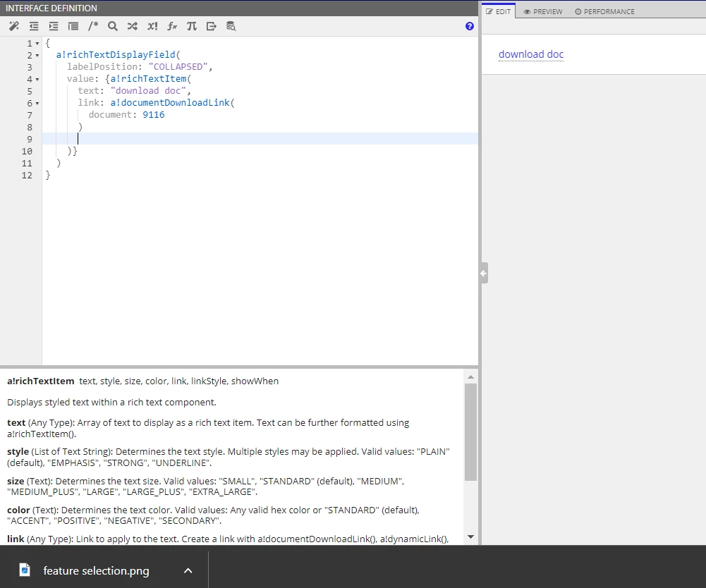Click the shuffle arrows toolbar icon
Screen dimensions: 706x588
click(133, 26)
